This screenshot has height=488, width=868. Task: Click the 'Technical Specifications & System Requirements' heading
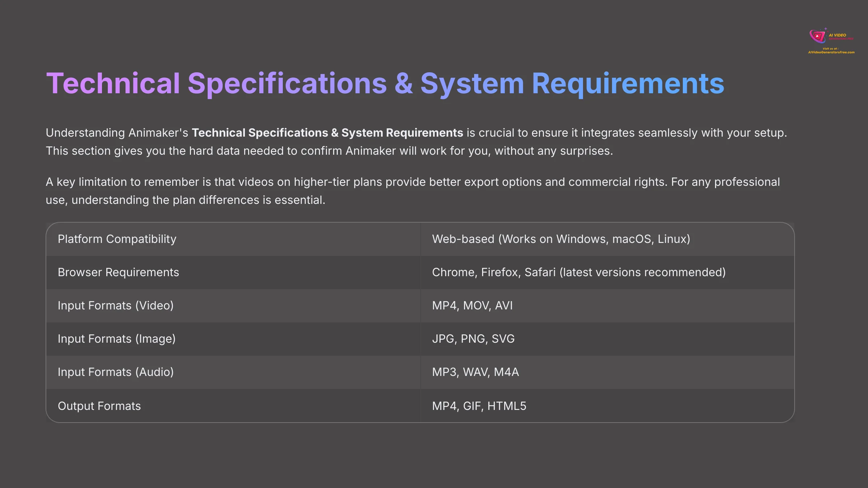pos(385,84)
